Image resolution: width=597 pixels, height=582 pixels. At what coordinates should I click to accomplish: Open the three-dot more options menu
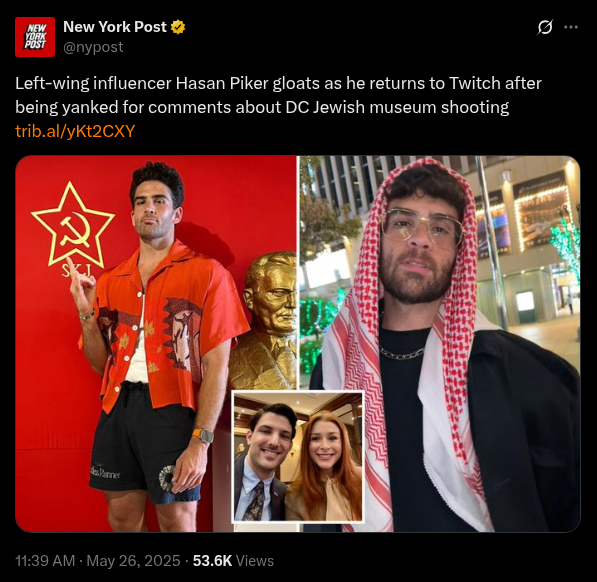pos(571,27)
